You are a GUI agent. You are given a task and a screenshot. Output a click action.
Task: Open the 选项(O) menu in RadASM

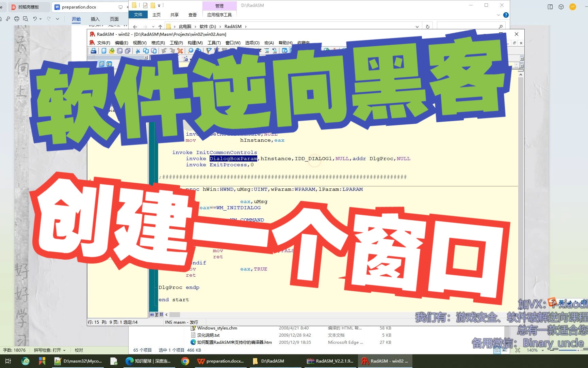(252, 43)
